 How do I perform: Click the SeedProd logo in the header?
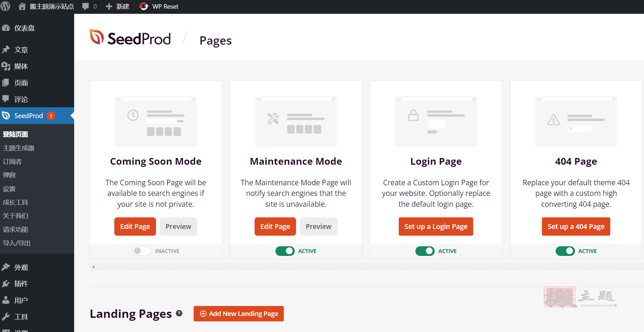130,38
